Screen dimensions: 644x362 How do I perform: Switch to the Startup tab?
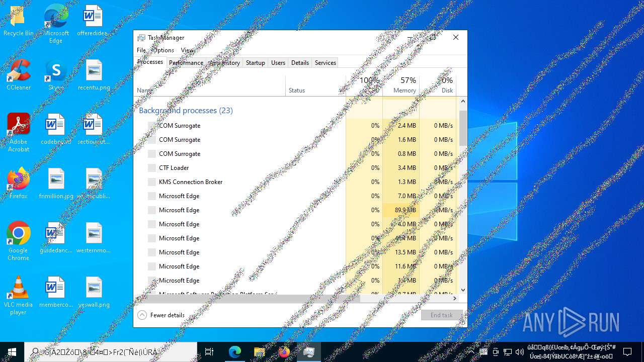point(255,63)
